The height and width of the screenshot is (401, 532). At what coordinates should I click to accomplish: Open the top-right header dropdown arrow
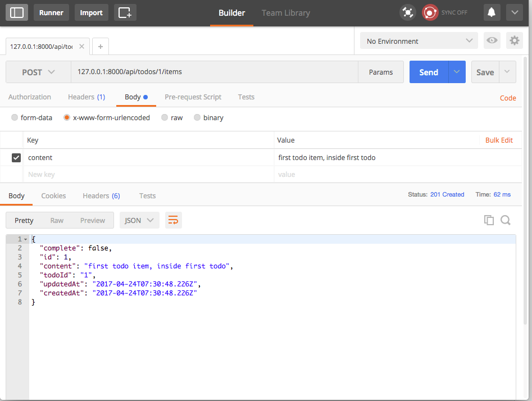click(515, 12)
